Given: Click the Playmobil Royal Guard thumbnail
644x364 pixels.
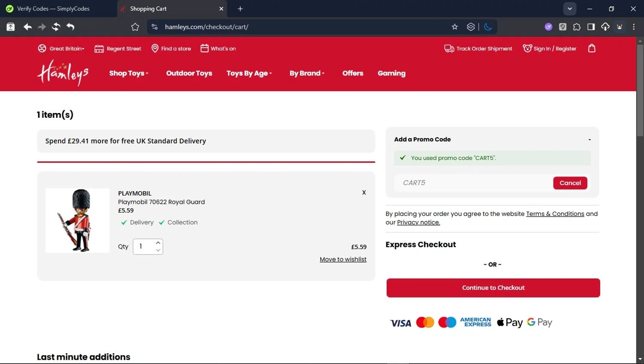Looking at the screenshot, I should 77,220.
